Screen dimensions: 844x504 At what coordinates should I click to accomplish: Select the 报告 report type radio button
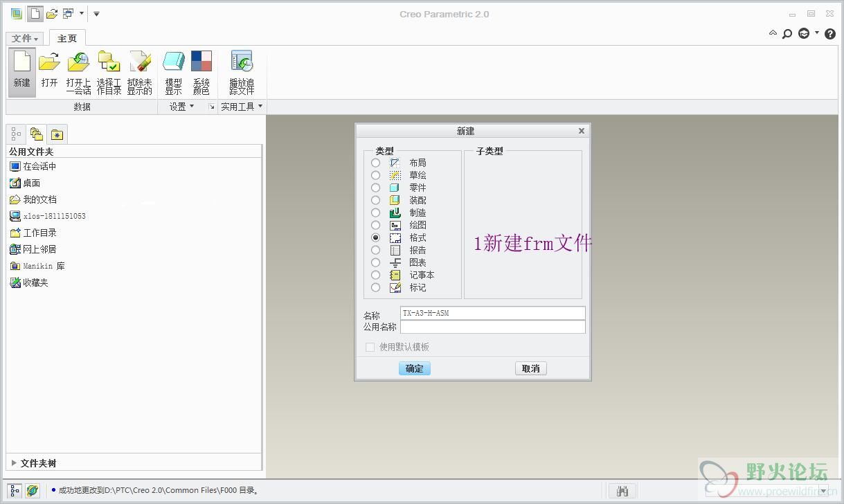tap(375, 250)
